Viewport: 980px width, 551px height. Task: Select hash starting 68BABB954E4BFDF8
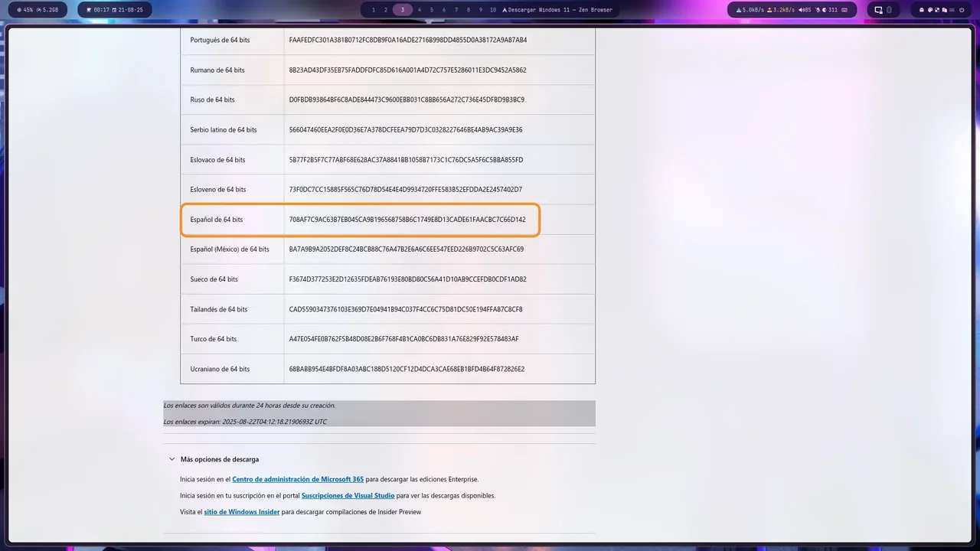(407, 369)
